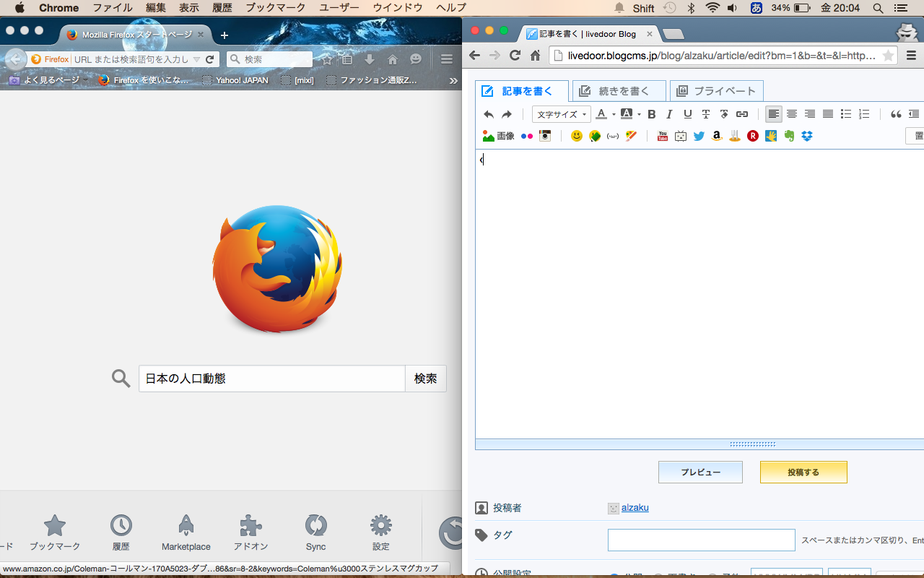Viewport: 924px width, 578px height.
Task: Open the Yahoo! JAPAN bookmark in Firefox
Action: coord(235,80)
